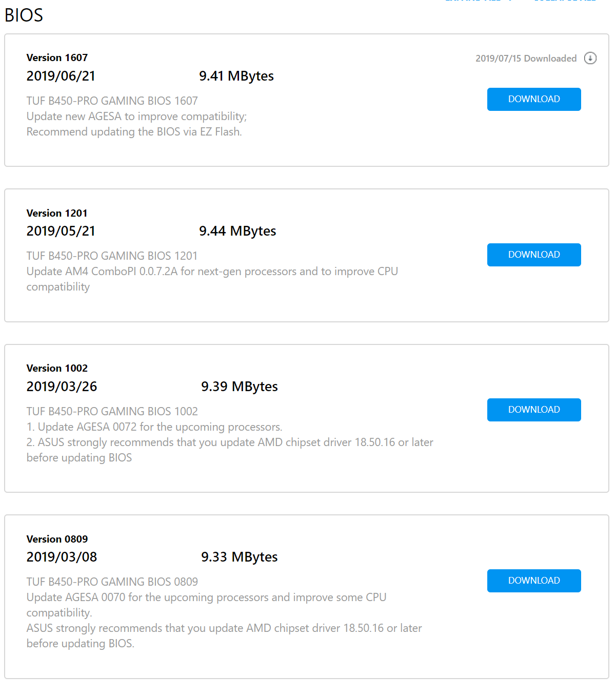Click the circular download arrow icon beside Downloaded

pos(590,58)
